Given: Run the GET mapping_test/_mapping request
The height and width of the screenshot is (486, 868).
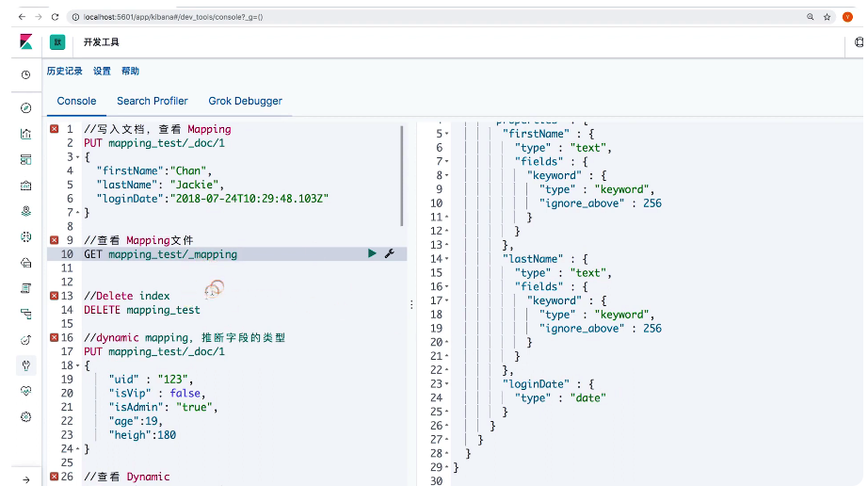Looking at the screenshot, I should point(373,254).
